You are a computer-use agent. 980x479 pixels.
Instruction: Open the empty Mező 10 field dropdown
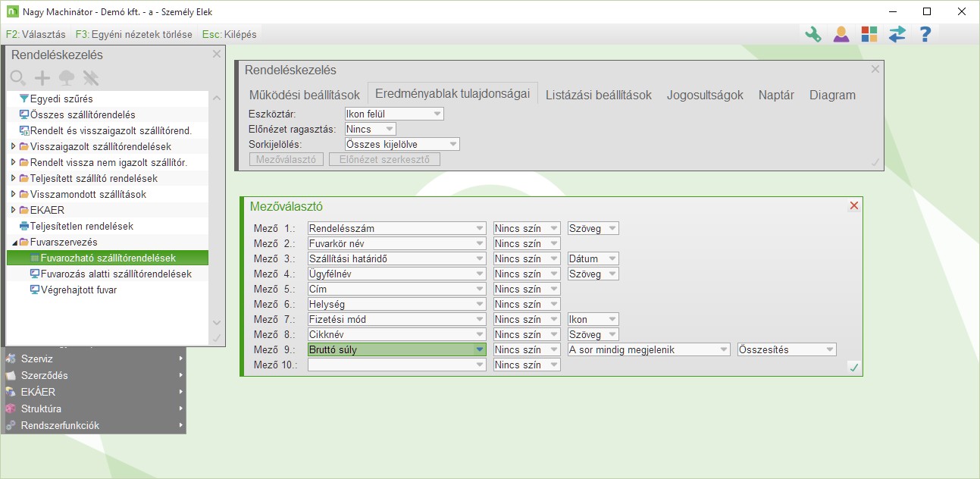(x=396, y=365)
